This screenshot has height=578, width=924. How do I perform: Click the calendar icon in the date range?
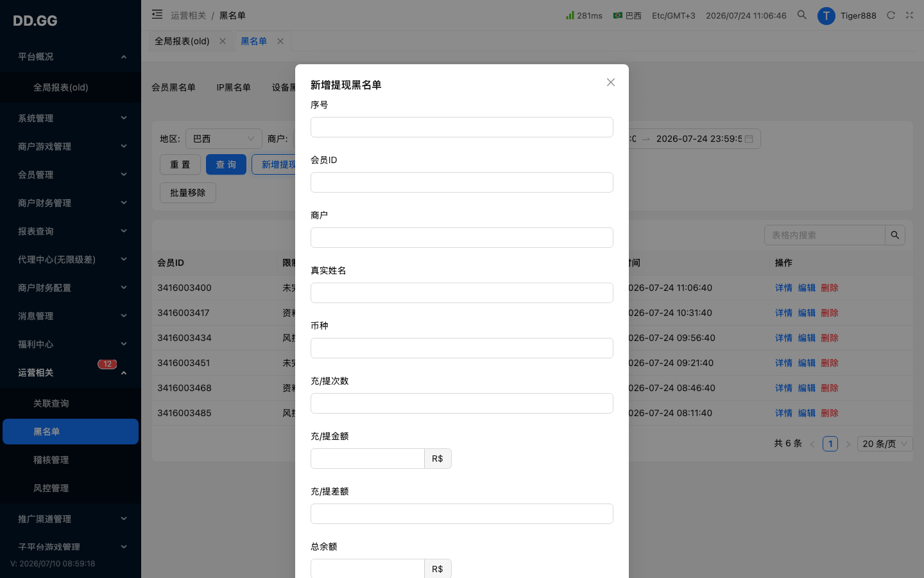click(749, 139)
